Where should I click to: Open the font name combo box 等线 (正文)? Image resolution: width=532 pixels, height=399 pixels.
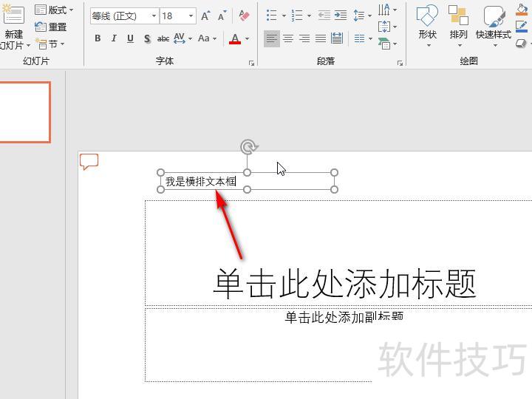tap(125, 16)
